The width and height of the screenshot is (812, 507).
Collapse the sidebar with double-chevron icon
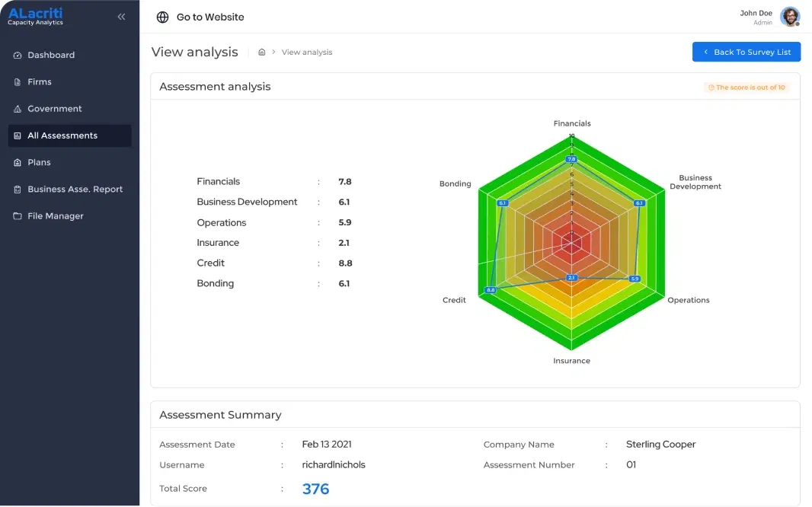(121, 17)
